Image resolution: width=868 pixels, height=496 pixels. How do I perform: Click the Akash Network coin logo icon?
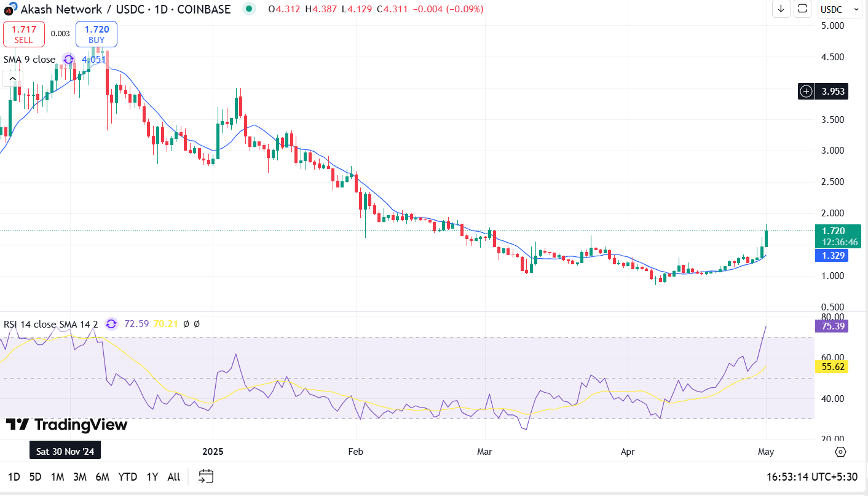coord(9,9)
